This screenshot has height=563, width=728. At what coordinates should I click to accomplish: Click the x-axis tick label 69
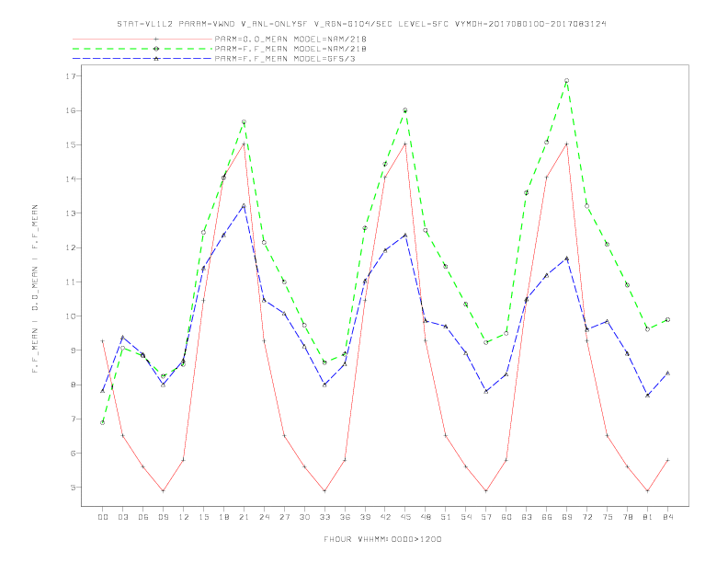pos(567,517)
